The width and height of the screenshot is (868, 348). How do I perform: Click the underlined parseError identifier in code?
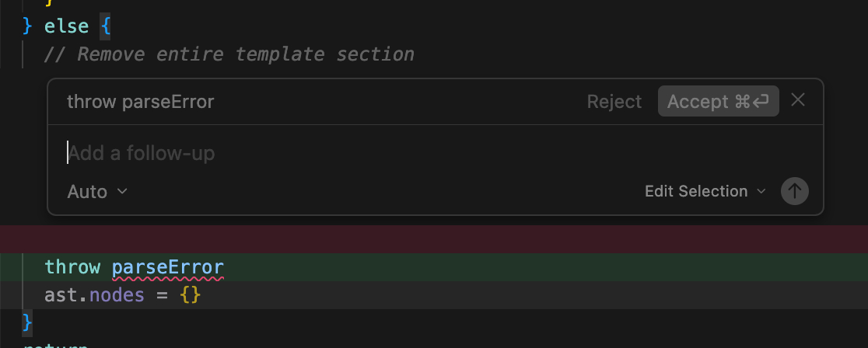point(168,267)
